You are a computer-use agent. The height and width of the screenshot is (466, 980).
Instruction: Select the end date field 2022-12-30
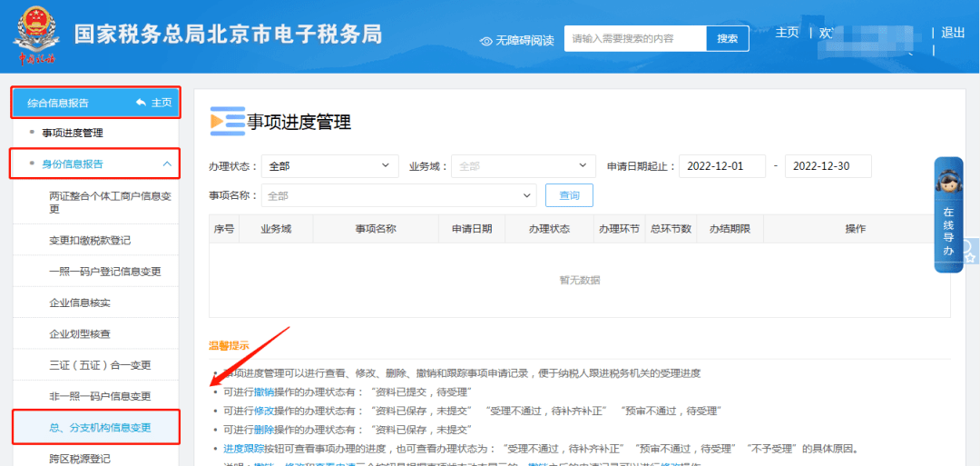pos(827,166)
